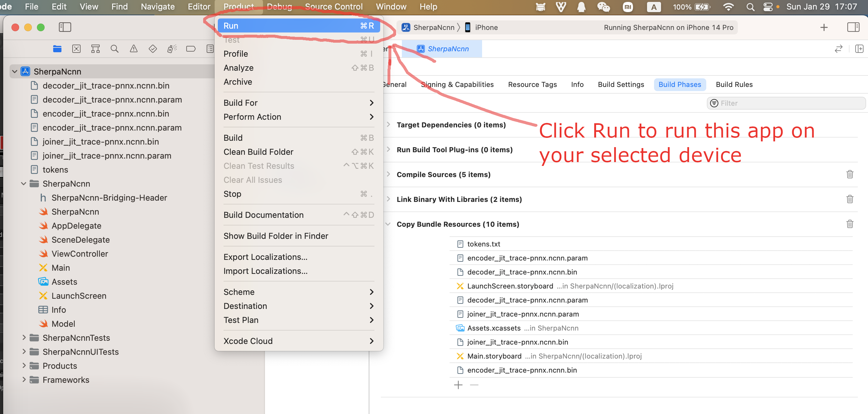Expand the SherpaNcnnTests folder
The height and width of the screenshot is (414, 868).
point(24,338)
